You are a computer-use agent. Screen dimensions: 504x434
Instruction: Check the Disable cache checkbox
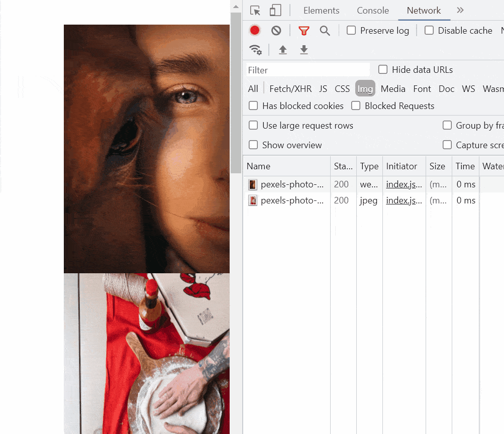[429, 31]
